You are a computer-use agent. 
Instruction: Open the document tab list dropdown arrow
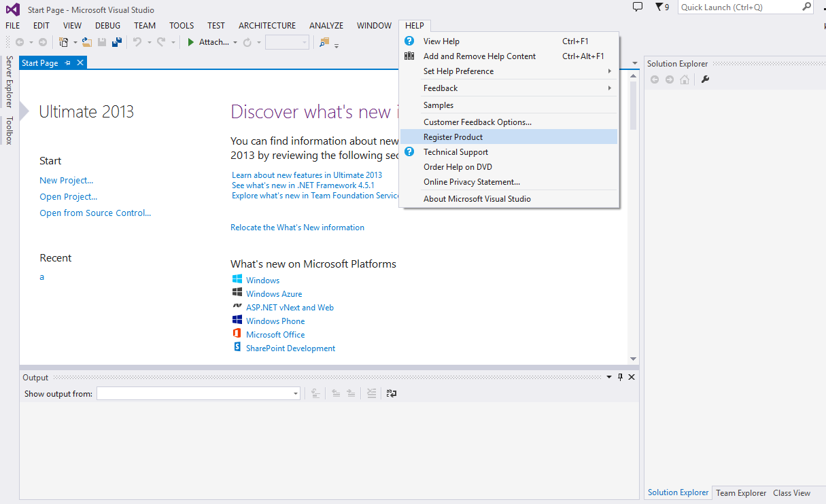[635, 63]
